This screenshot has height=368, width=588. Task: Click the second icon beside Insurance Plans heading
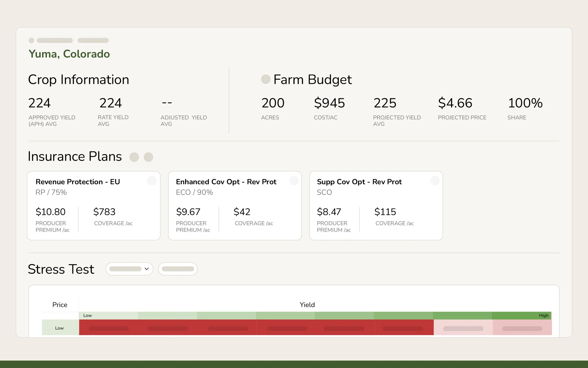tap(148, 157)
